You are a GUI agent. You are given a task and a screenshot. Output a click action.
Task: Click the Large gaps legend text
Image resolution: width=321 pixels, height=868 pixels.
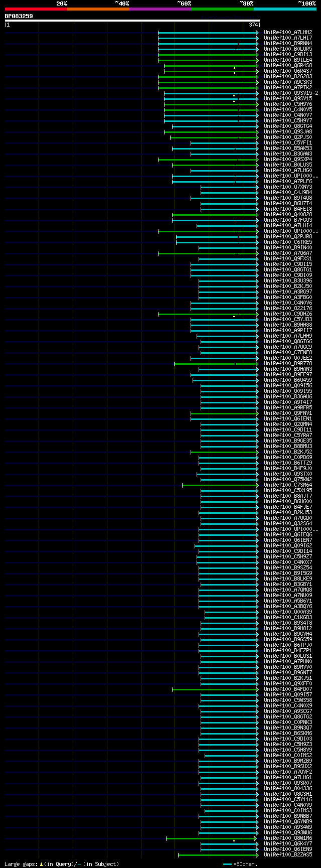(x=62, y=864)
